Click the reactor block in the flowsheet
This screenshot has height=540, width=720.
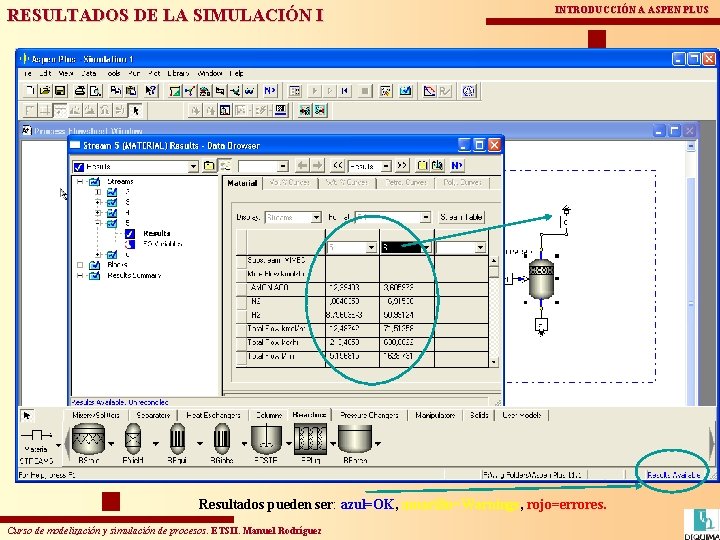pyautogui.click(x=541, y=280)
